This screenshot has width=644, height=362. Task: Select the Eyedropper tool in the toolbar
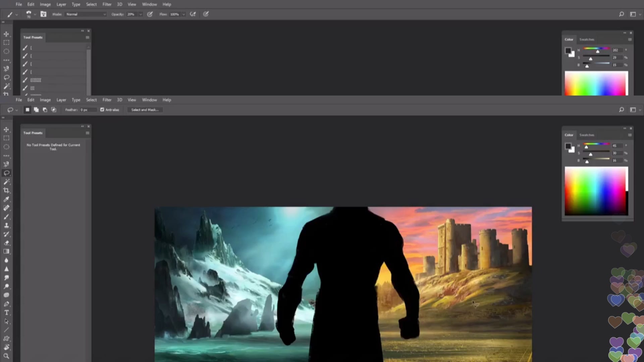pyautogui.click(x=6, y=199)
